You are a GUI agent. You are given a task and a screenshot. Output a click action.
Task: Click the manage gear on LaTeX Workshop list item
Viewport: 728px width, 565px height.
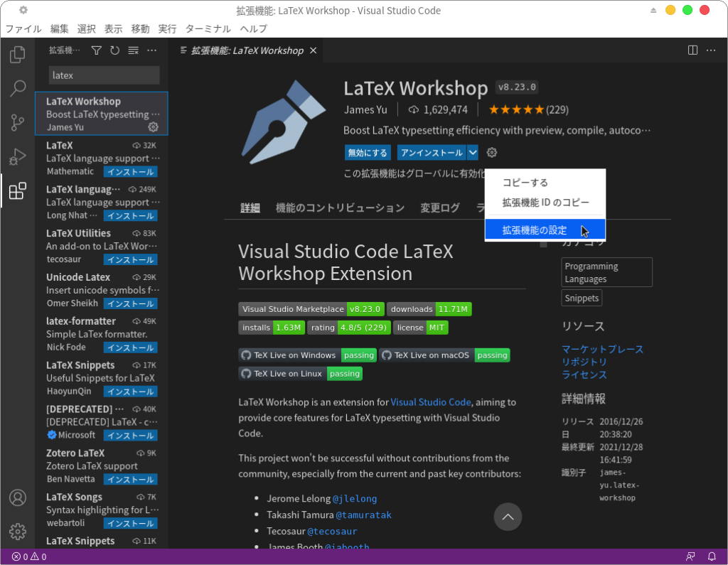pos(153,127)
